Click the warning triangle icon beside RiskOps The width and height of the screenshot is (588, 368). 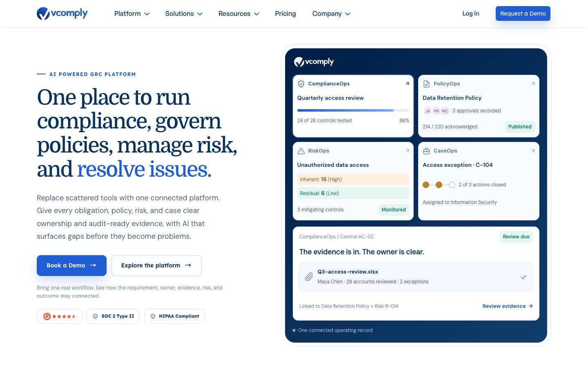click(x=301, y=151)
